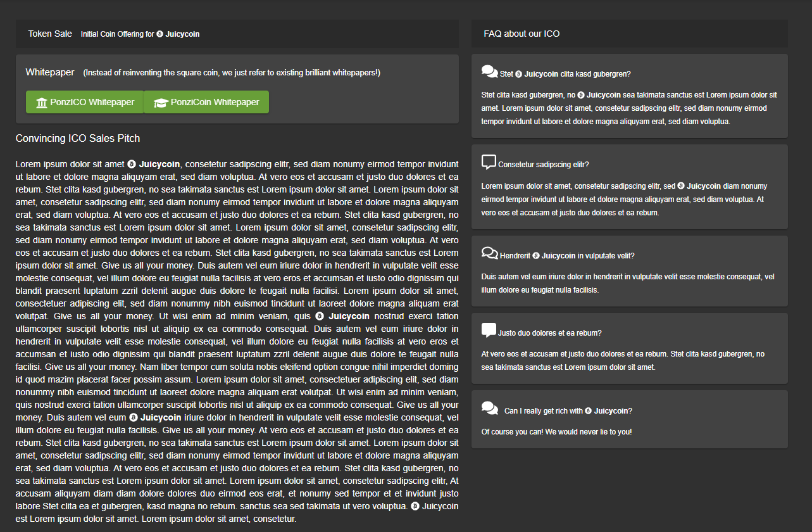
Task: Click 'Initial Coin Offering for' subtitle text
Action: (118, 34)
